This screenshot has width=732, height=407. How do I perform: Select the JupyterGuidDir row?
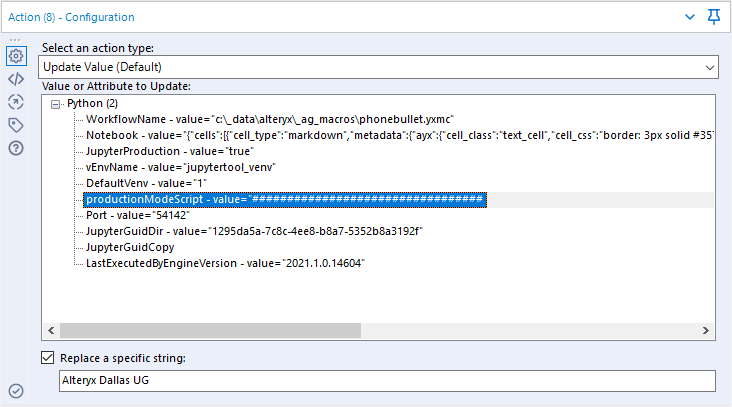(x=254, y=231)
